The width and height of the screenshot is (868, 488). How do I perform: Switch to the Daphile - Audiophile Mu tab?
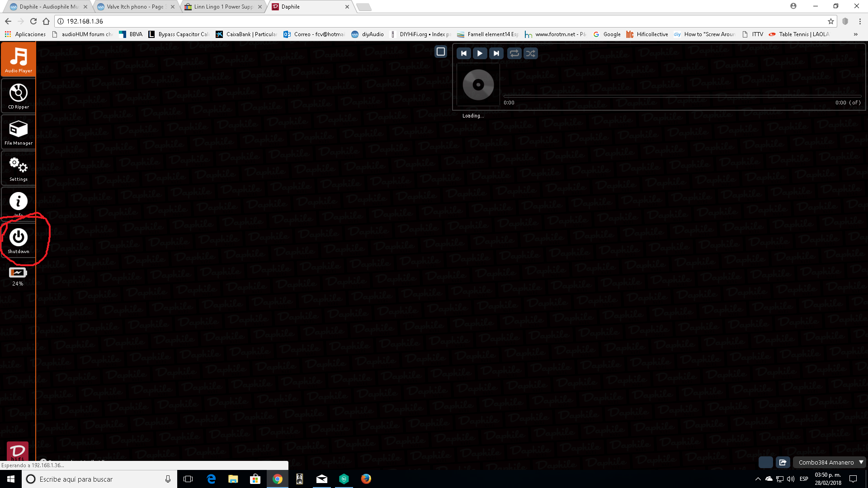click(x=48, y=7)
